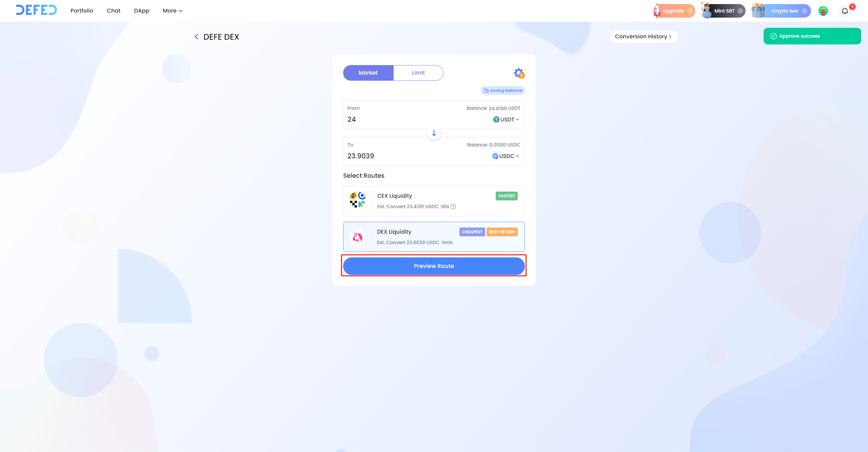This screenshot has height=452, width=868.
Task: Click the From amount input field
Action: (x=407, y=119)
